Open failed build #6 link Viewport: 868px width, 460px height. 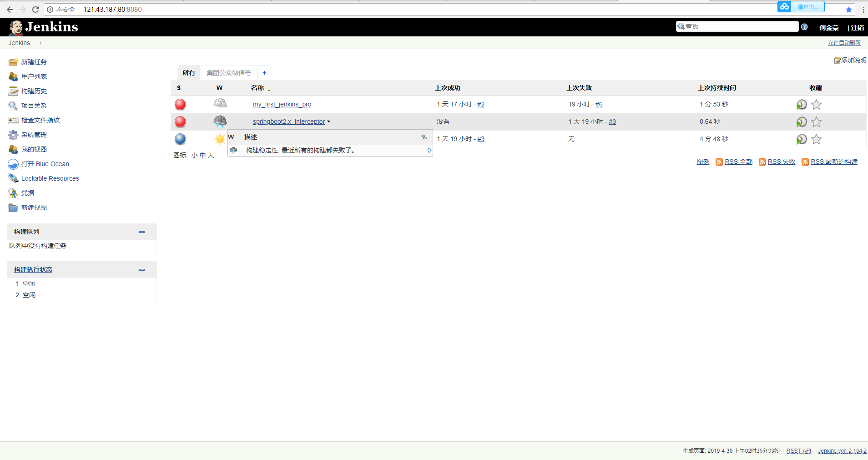(x=599, y=104)
